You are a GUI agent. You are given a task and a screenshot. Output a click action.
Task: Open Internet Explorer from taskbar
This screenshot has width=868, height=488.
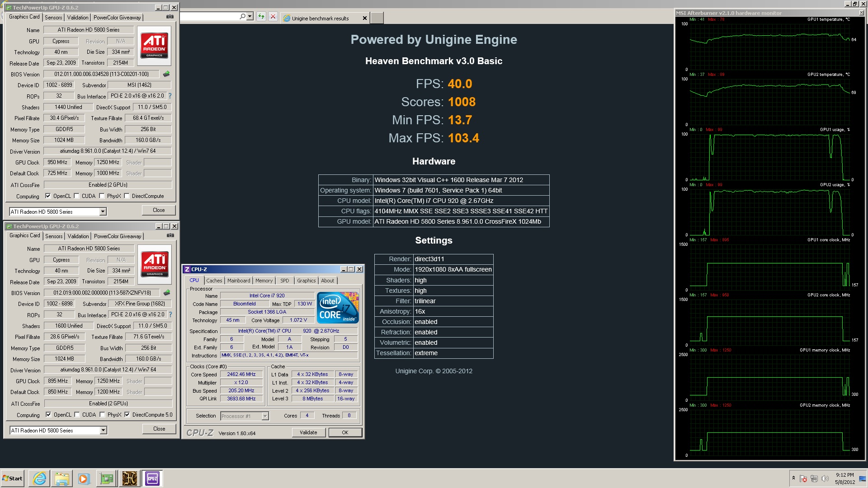40,478
